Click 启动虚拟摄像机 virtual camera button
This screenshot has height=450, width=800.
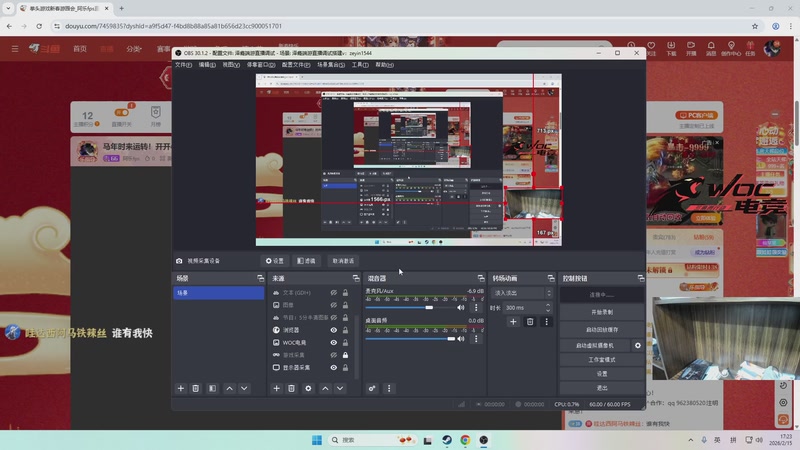[595, 345]
